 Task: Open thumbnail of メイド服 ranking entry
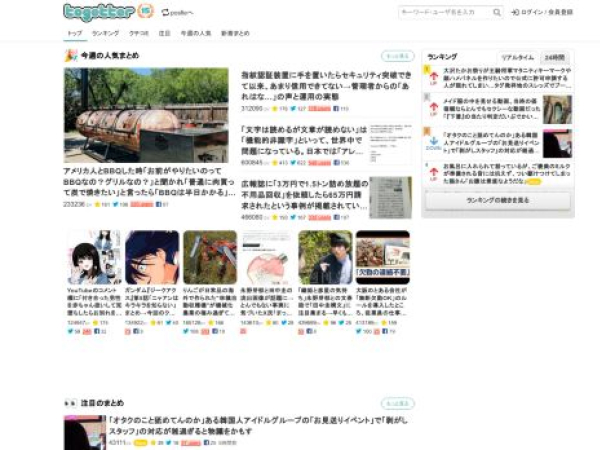coord(558,110)
